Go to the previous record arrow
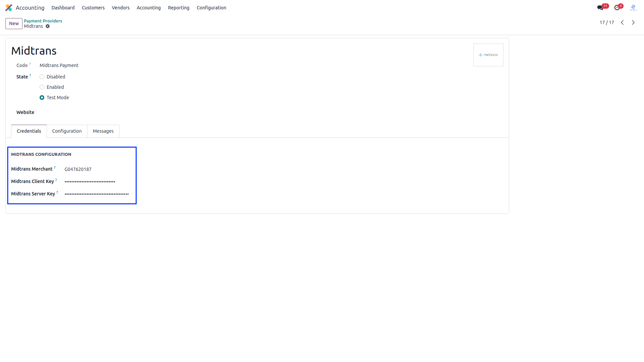 coord(622,22)
